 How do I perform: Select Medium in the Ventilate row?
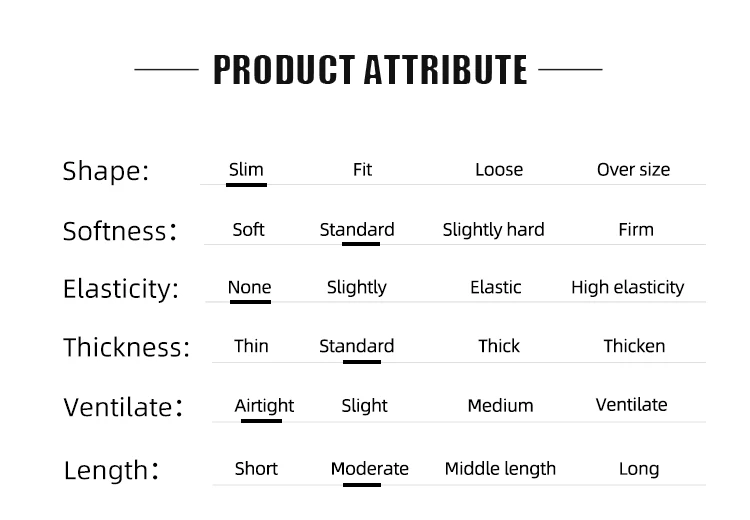pyautogui.click(x=500, y=406)
